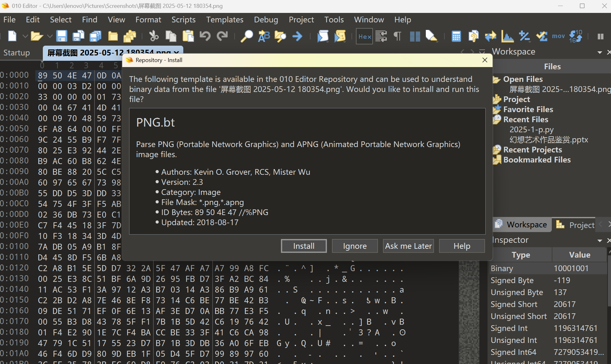Click the highlighter marker icon
The height and width of the screenshot is (364, 611).
[x=431, y=36]
